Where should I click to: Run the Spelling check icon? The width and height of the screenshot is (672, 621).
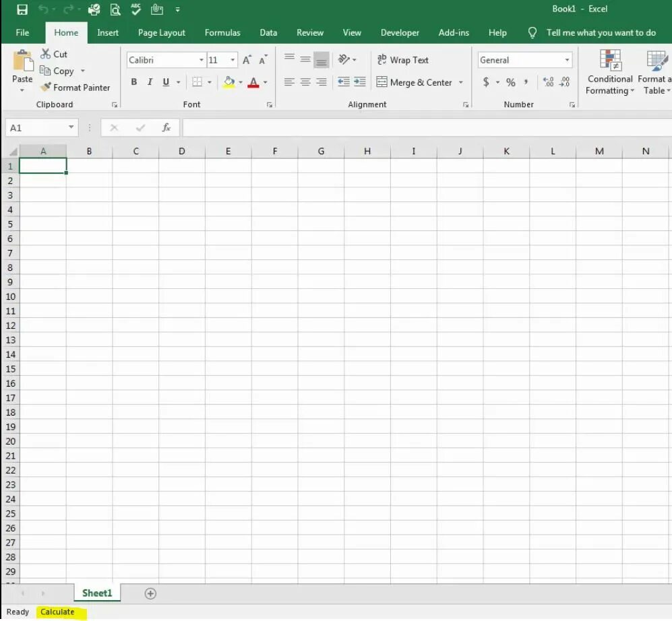135,9
